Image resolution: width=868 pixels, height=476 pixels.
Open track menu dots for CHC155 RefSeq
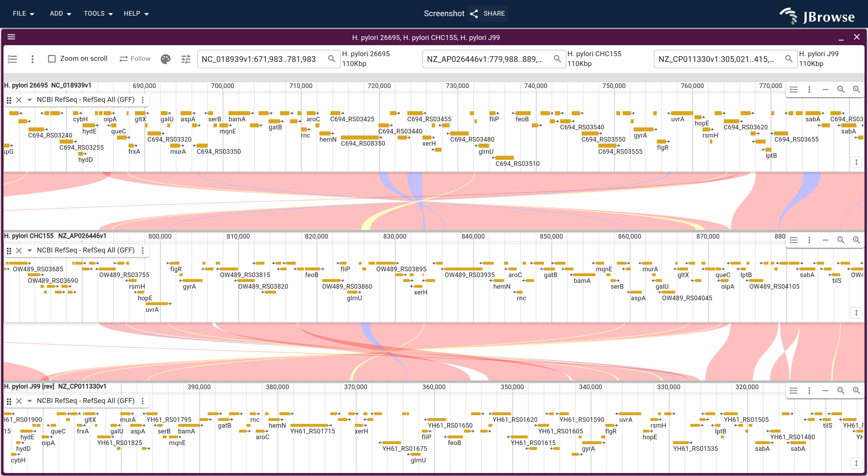tap(143, 250)
